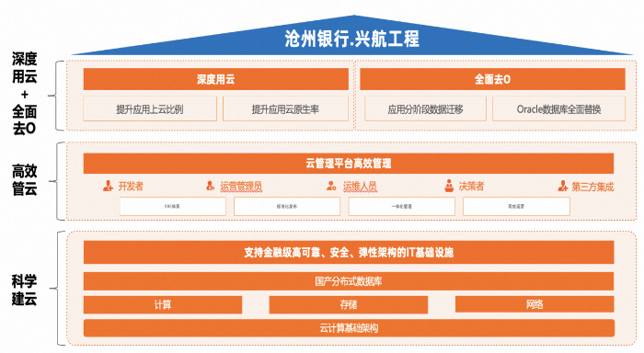Click the 沧州银行.兴航工程 title banner
The width and height of the screenshot is (644, 353).
click(x=352, y=36)
